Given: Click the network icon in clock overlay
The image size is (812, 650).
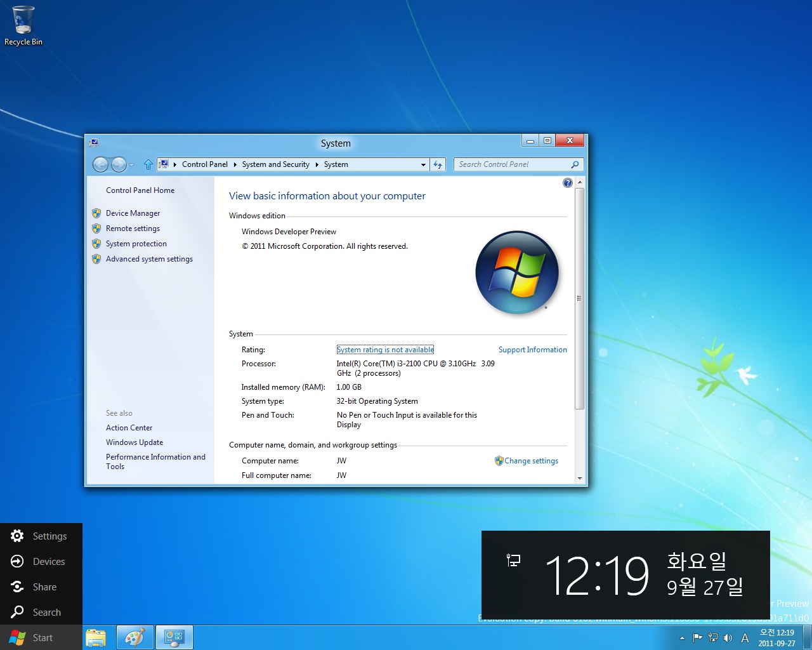Looking at the screenshot, I should point(514,560).
